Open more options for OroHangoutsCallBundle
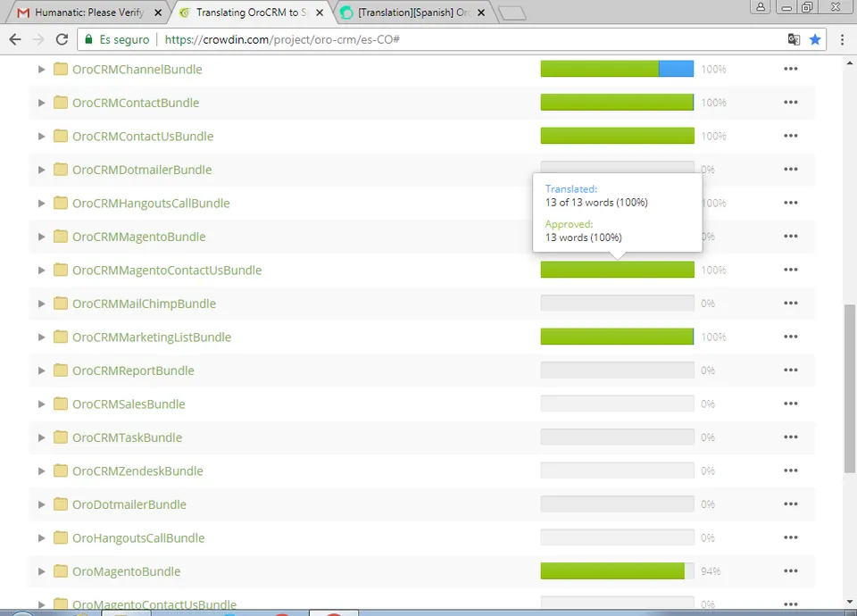The width and height of the screenshot is (857, 616). click(790, 537)
